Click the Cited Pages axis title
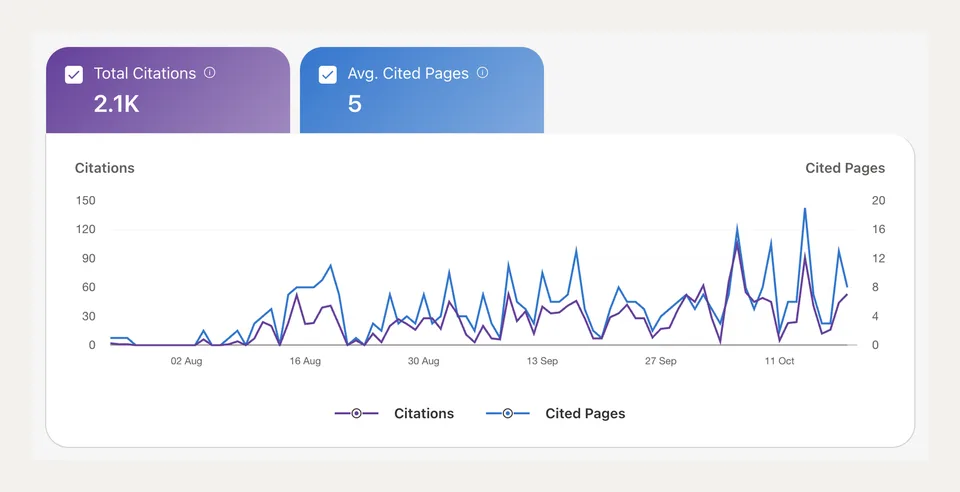 pyautogui.click(x=845, y=168)
